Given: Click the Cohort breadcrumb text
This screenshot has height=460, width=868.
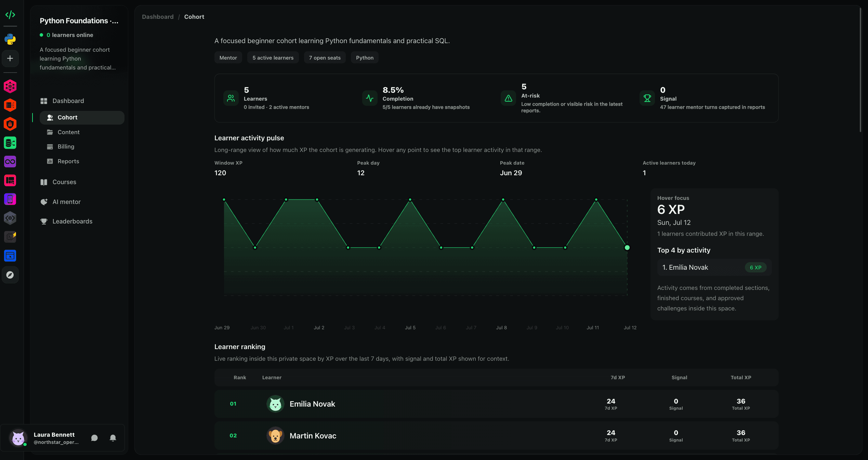Looking at the screenshot, I should [194, 17].
